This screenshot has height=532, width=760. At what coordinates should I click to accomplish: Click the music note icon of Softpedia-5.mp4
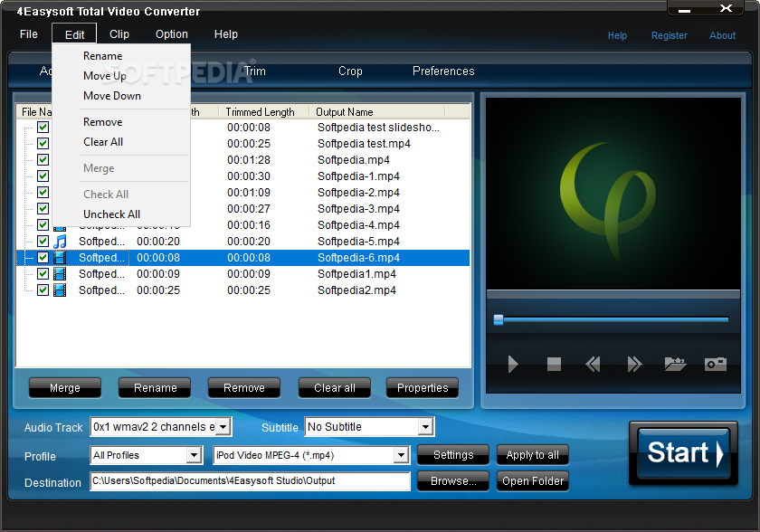point(60,242)
